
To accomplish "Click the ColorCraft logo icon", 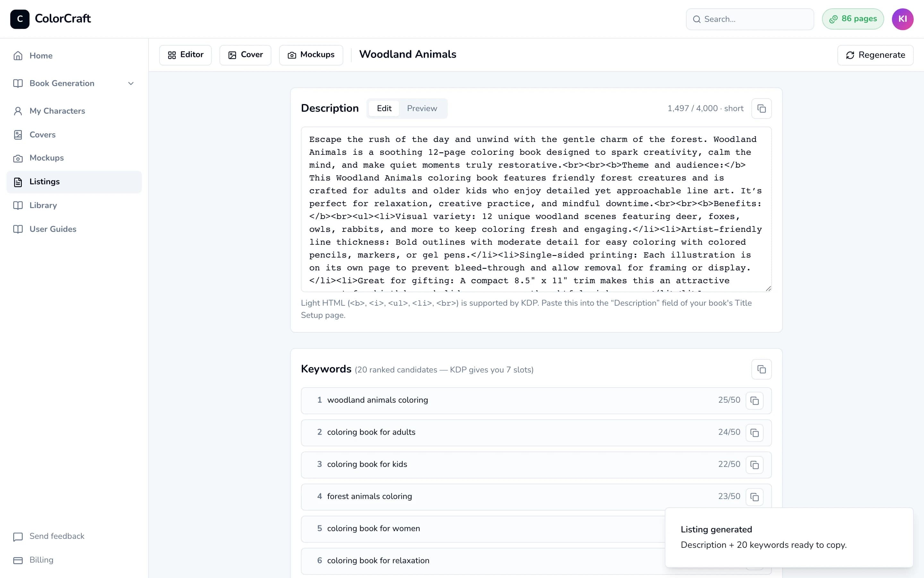I will 20,19.
